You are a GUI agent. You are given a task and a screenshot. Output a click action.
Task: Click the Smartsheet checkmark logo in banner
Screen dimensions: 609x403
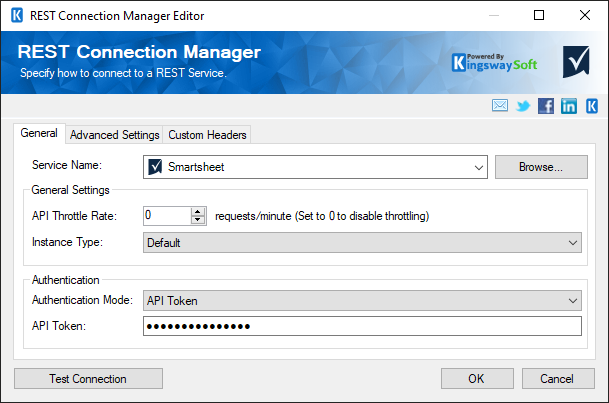tap(576, 62)
